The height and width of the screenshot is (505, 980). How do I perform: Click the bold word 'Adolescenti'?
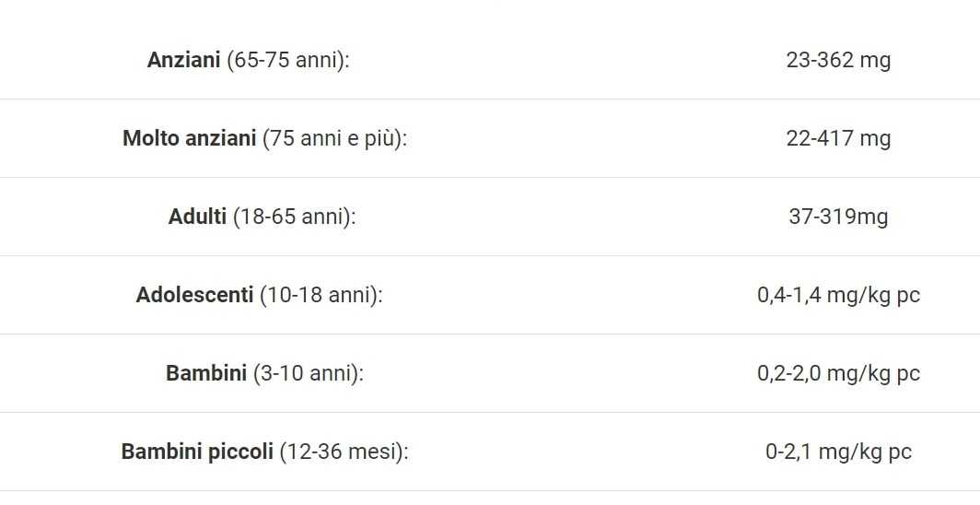click(x=194, y=296)
